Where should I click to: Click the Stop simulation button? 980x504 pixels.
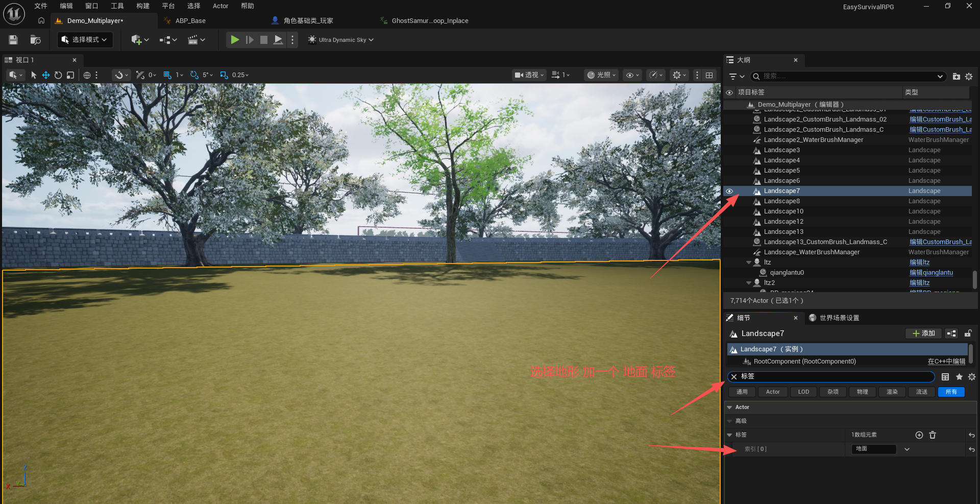264,40
